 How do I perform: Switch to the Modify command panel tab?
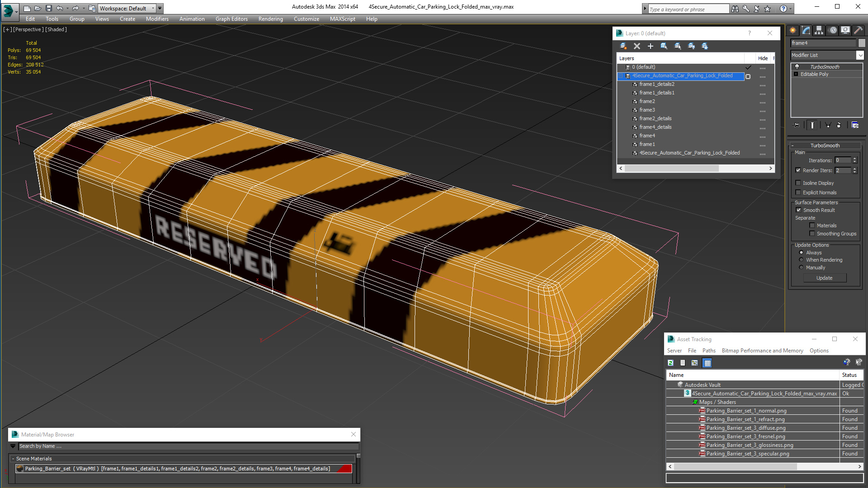pos(806,30)
